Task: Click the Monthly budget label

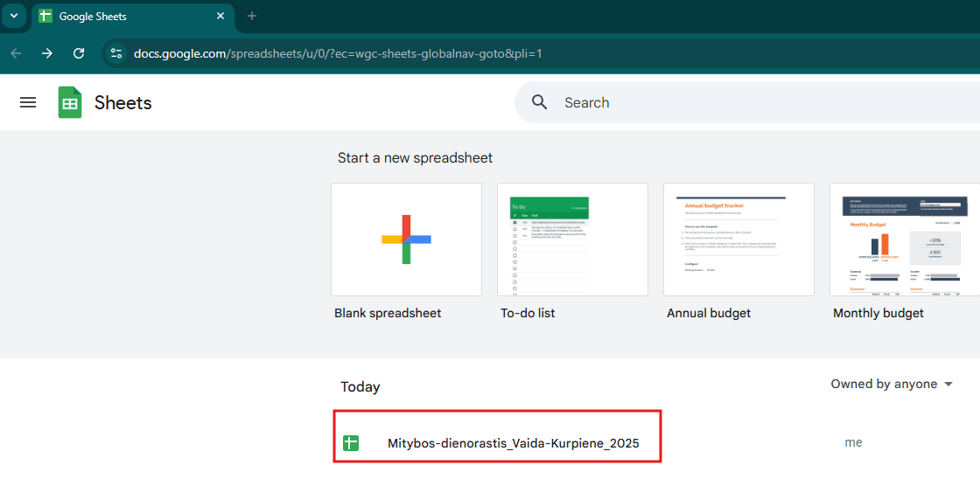Action: pyautogui.click(x=878, y=313)
